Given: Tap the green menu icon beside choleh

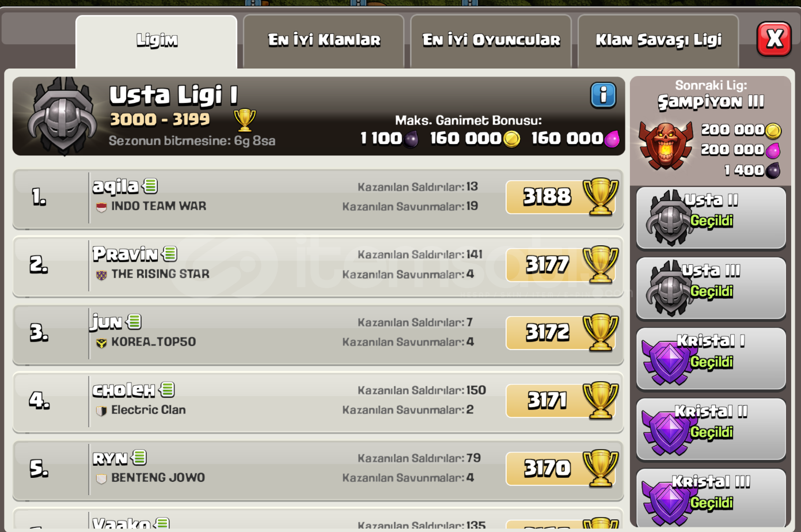Looking at the screenshot, I should click(x=167, y=390).
